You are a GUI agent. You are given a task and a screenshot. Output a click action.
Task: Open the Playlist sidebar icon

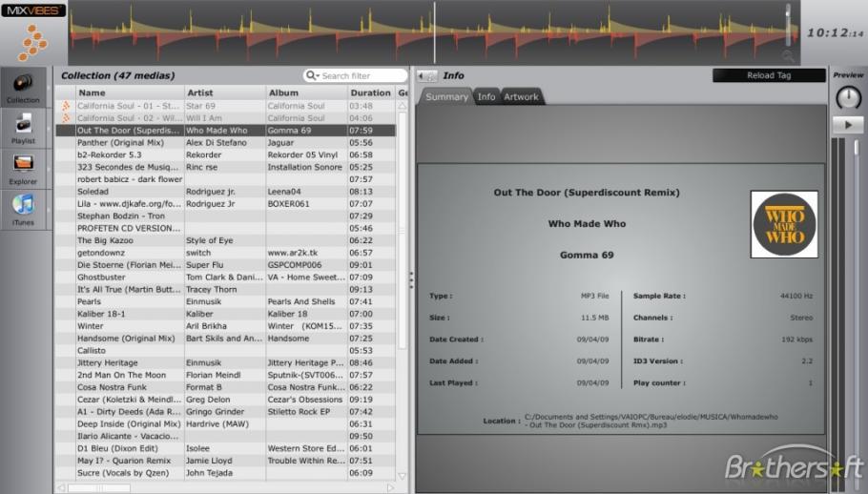click(23, 127)
